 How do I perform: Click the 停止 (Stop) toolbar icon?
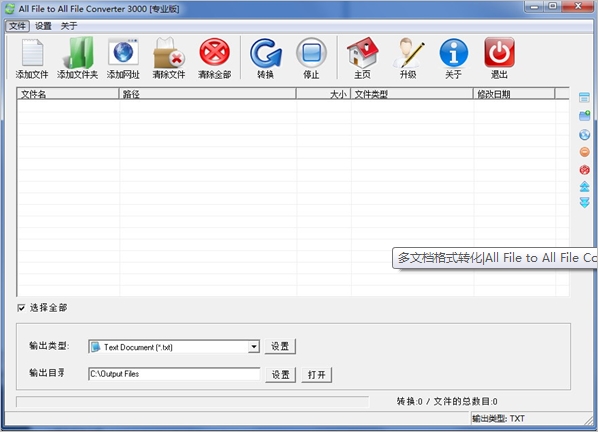[x=311, y=58]
